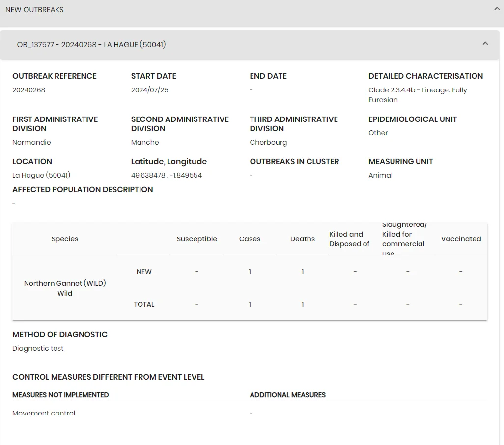The image size is (504, 445).
Task: Click the Cases value in NEW row
Action: click(x=250, y=272)
